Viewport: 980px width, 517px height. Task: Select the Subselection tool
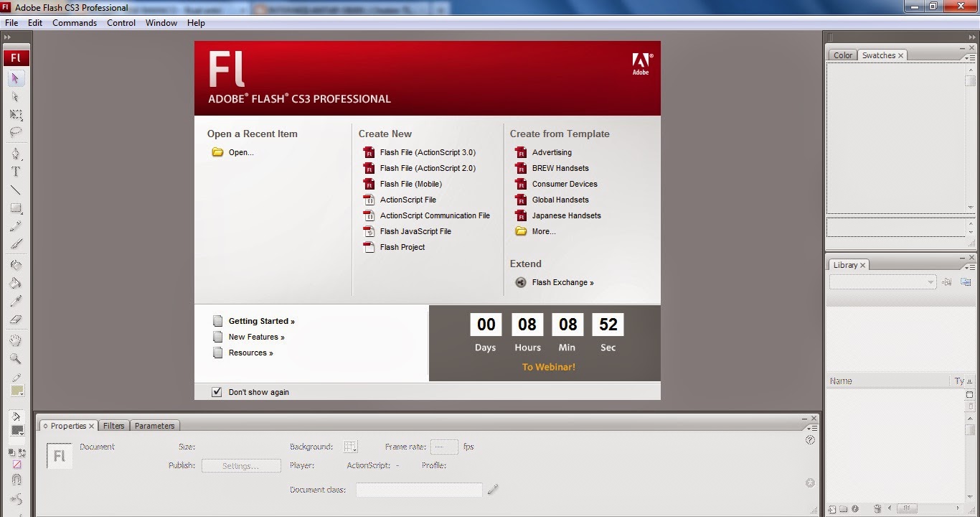tap(16, 97)
